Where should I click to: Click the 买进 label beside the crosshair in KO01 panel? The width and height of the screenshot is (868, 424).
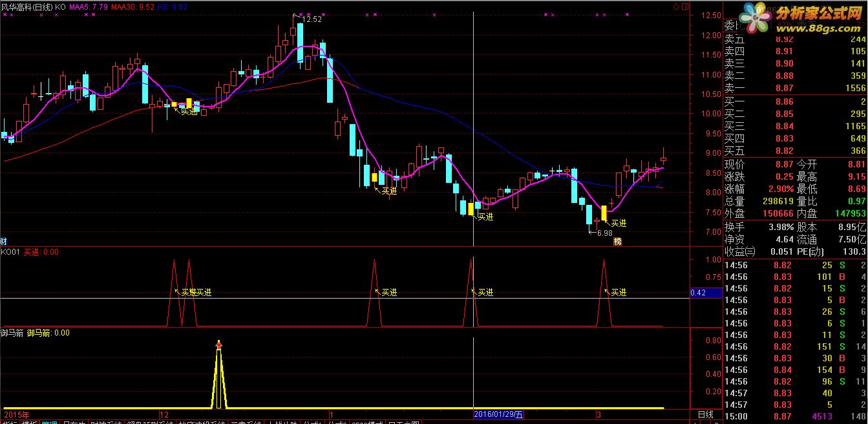[485, 293]
